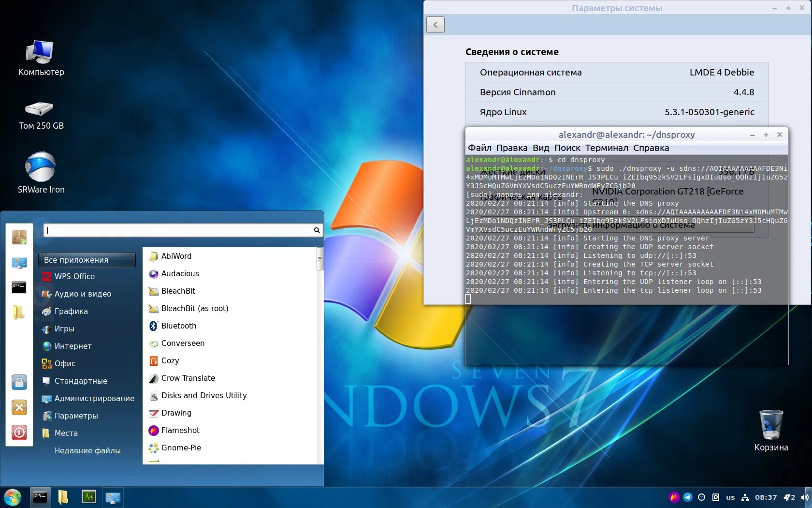
Task: Open the volume speaker tray icon
Action: (x=805, y=497)
